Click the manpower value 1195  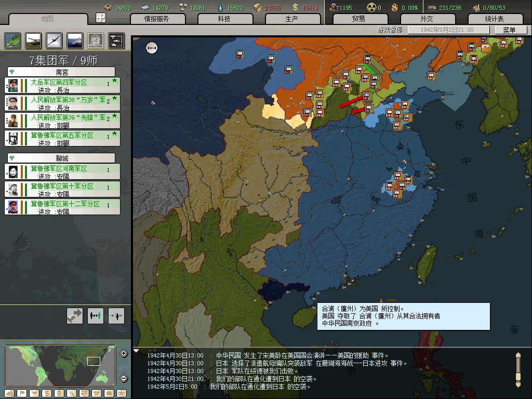345,8
